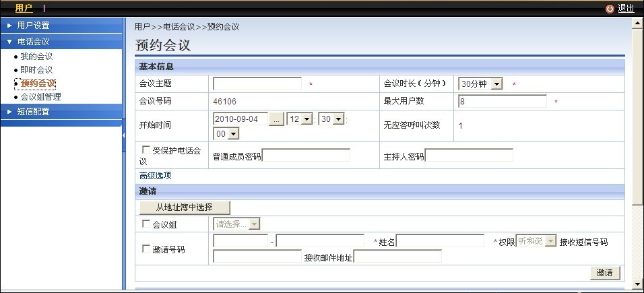Open 会议组管理 from the sidebar
Image resolution: width=644 pixels, height=293 pixels.
pyautogui.click(x=40, y=97)
